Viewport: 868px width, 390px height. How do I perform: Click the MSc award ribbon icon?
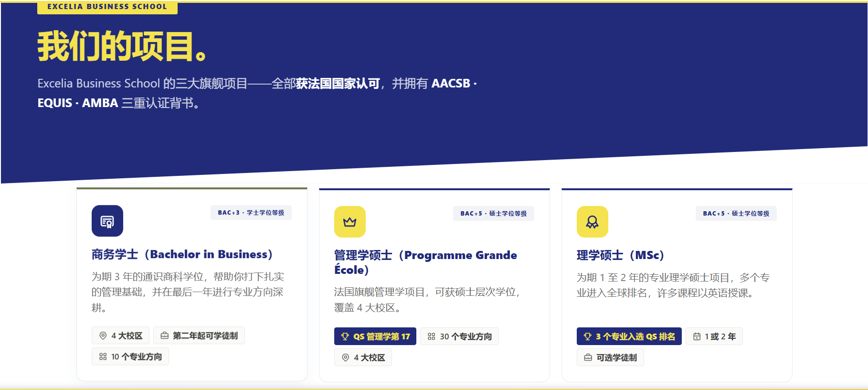point(593,222)
